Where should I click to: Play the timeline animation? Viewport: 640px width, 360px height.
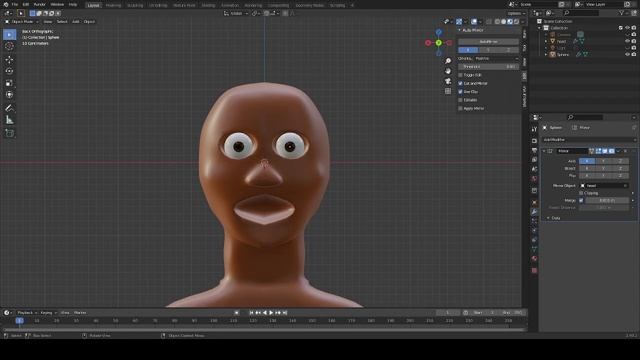271,313
